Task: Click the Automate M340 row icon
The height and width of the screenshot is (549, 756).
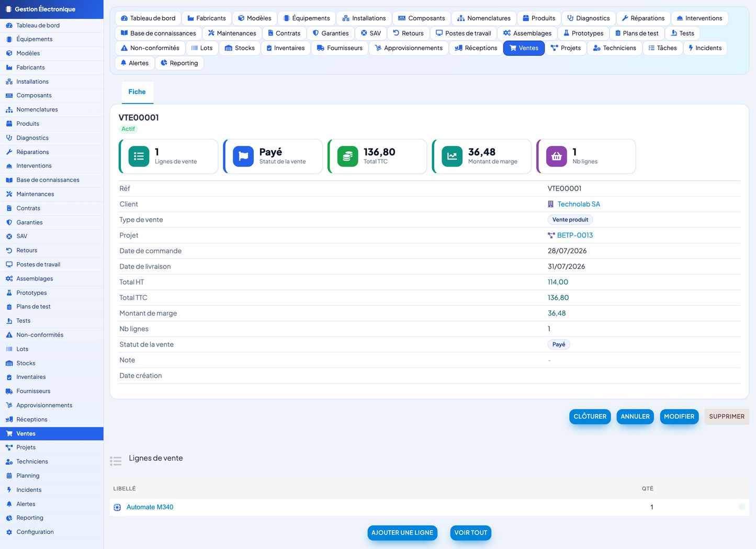Action: tap(117, 507)
